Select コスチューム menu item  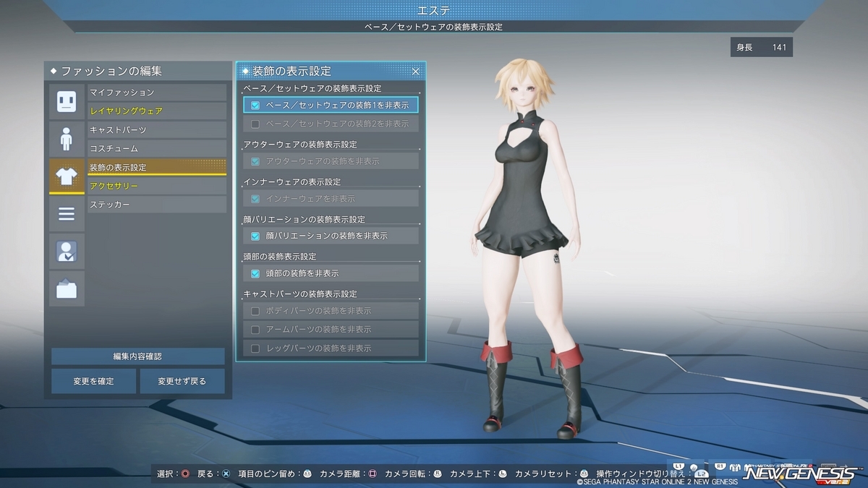157,149
